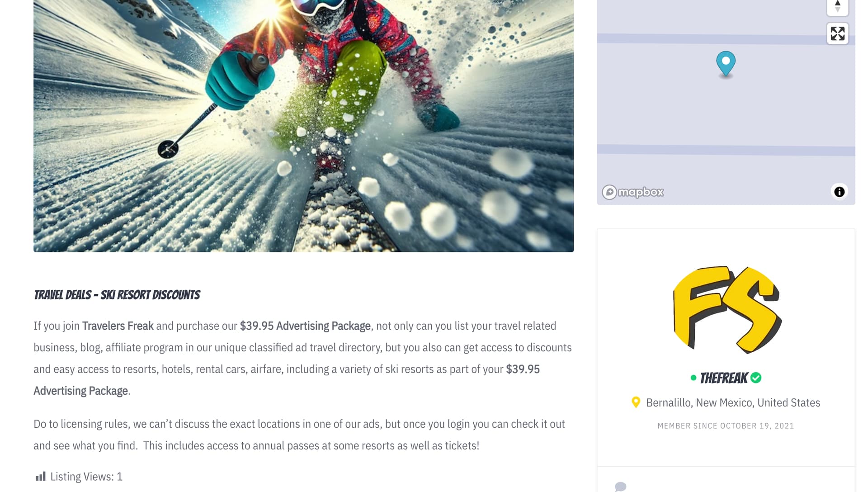Click Travel Deals – Ski Resort Discounts heading

point(117,295)
